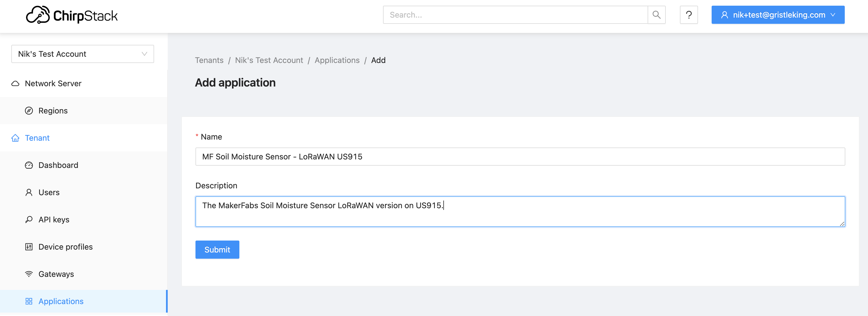The height and width of the screenshot is (316, 868).
Task: Click the Name input field
Action: [520, 157]
